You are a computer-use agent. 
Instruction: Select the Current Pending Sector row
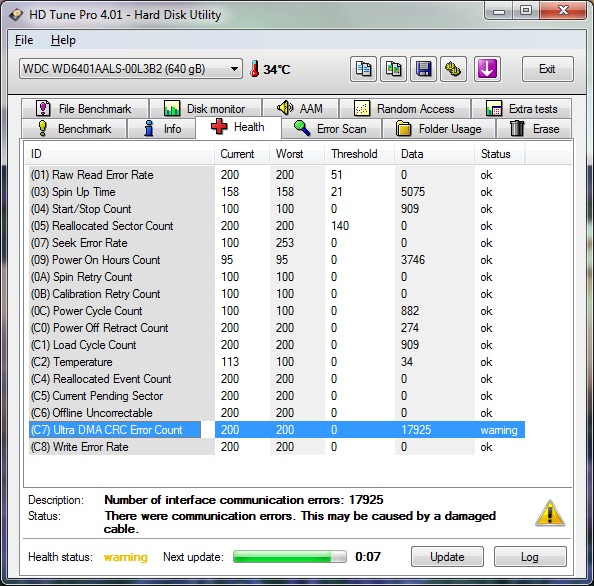[277, 396]
